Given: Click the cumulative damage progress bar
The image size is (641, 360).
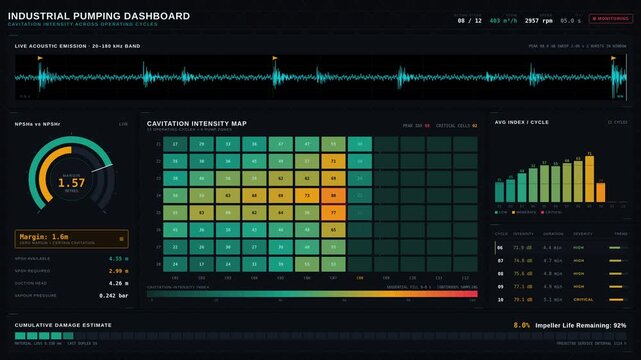Looking at the screenshot, I should [x=320, y=336].
